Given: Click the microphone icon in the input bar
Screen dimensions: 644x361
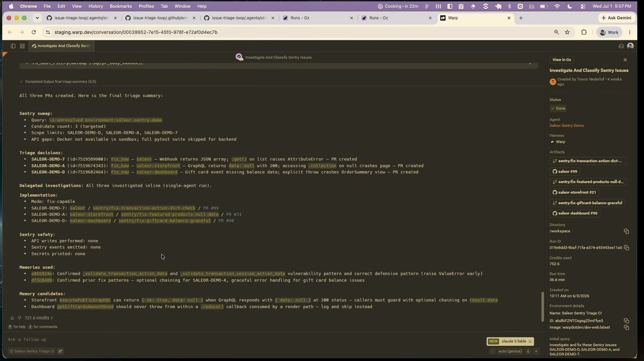Looking at the screenshot, I should click(x=528, y=351).
